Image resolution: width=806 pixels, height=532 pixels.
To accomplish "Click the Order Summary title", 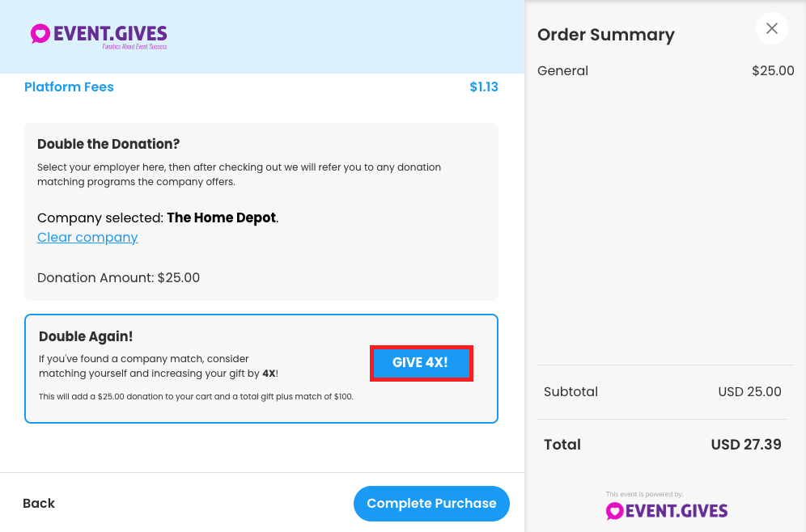I will click(606, 35).
